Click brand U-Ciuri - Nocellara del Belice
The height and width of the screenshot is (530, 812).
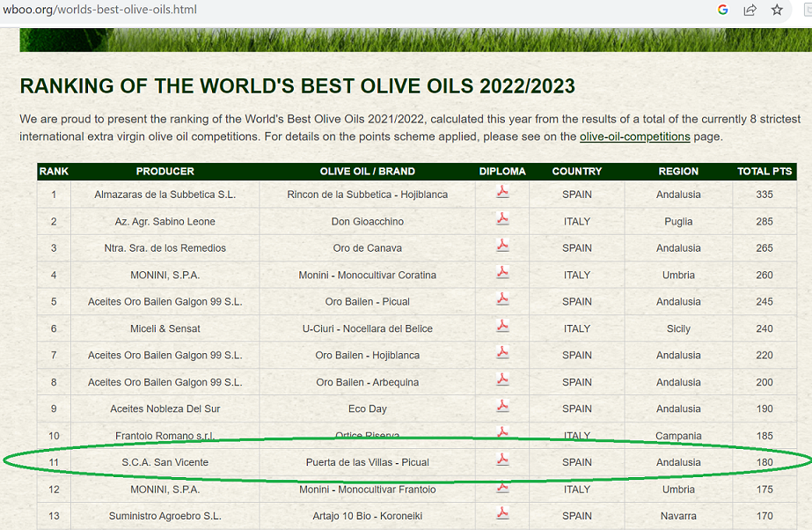click(x=367, y=328)
